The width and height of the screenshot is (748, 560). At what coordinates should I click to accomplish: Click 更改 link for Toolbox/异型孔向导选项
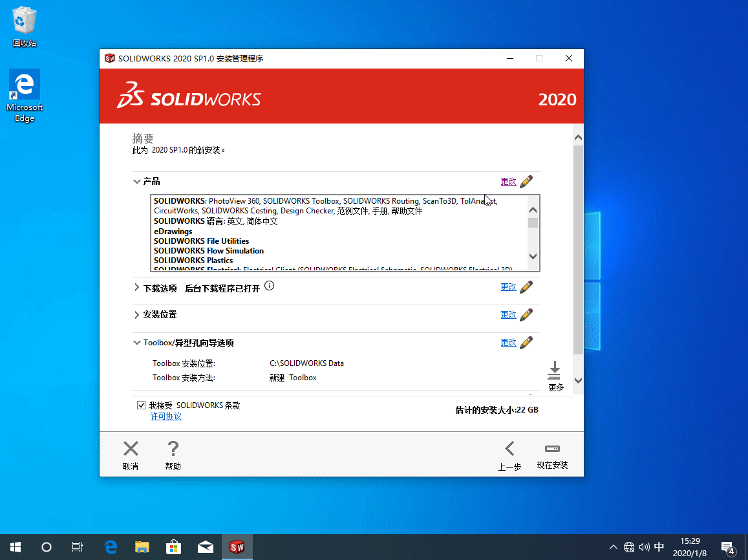coord(509,343)
